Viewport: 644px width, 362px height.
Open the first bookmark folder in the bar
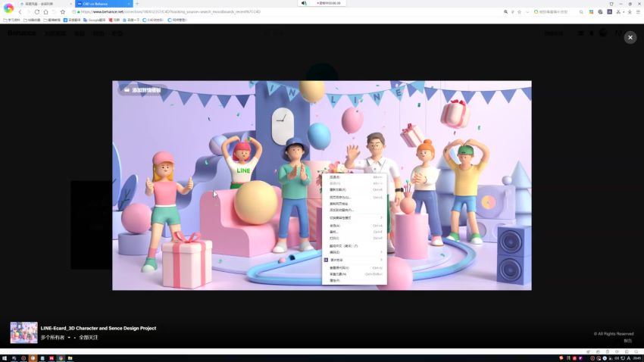tap(11, 20)
